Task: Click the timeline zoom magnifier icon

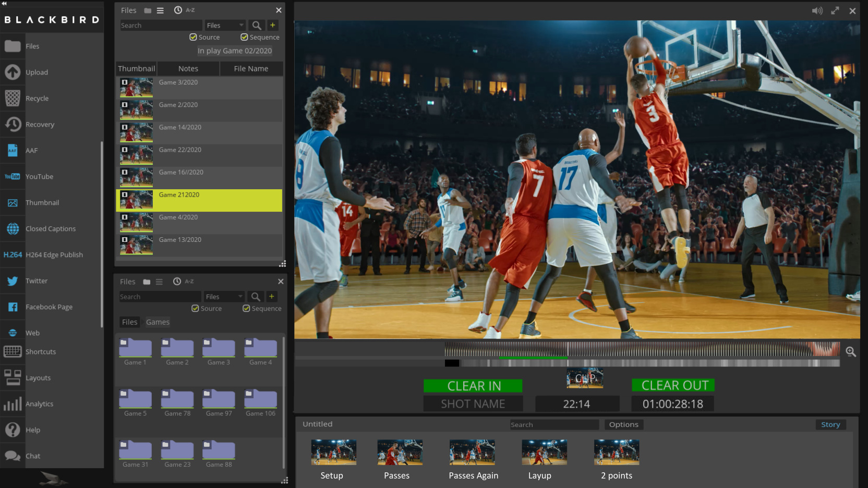Action: (x=851, y=352)
